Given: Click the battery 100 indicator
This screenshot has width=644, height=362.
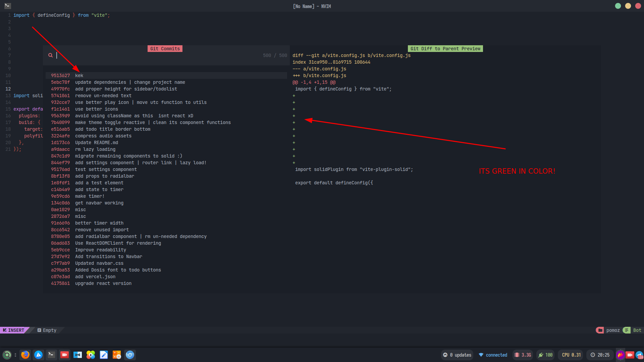Looking at the screenshot, I should pos(545,355).
